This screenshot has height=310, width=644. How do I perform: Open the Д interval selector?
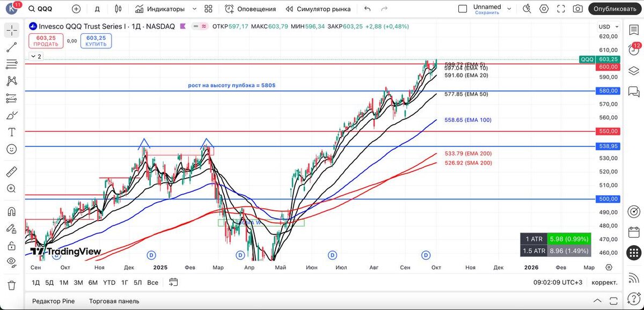coord(97,9)
